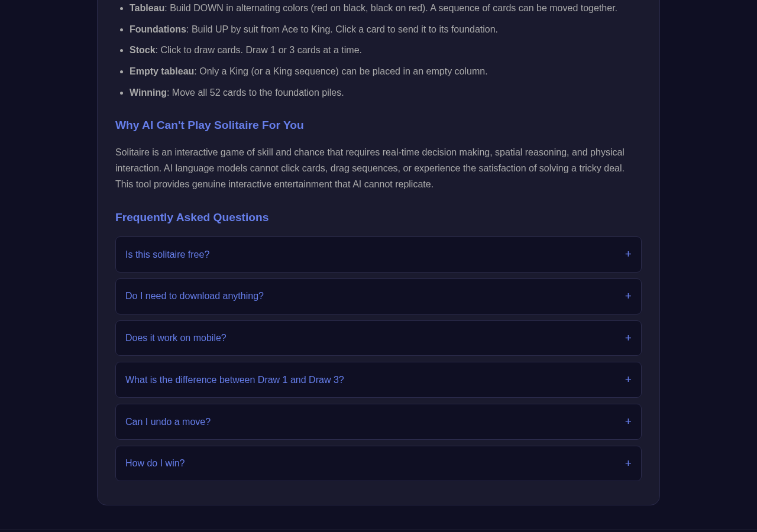Image resolution: width=757 pixels, height=532 pixels.
Task: Click the bold 'Foundations' rule label
Action: pos(158,30)
